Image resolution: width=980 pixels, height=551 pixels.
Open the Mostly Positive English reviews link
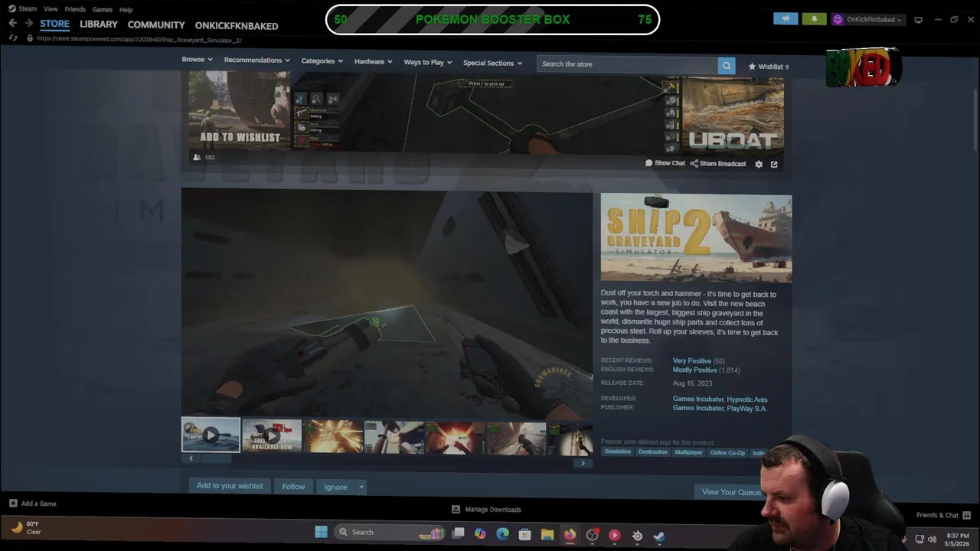pyautogui.click(x=694, y=370)
